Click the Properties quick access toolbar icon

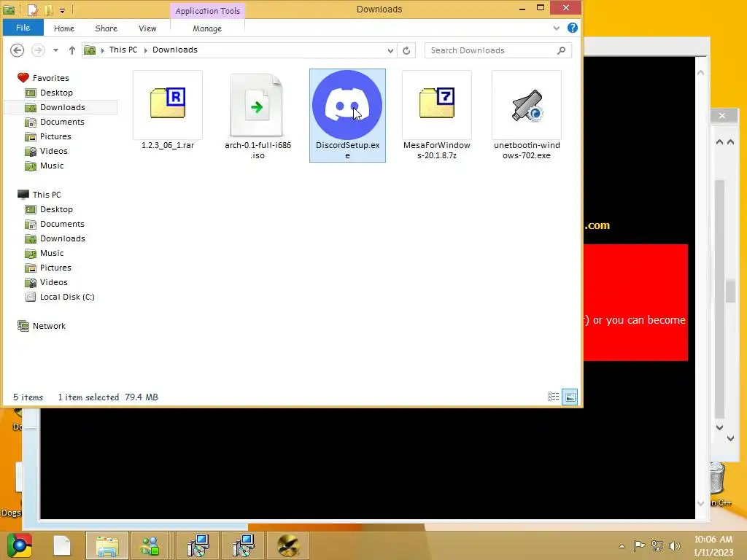tap(33, 9)
